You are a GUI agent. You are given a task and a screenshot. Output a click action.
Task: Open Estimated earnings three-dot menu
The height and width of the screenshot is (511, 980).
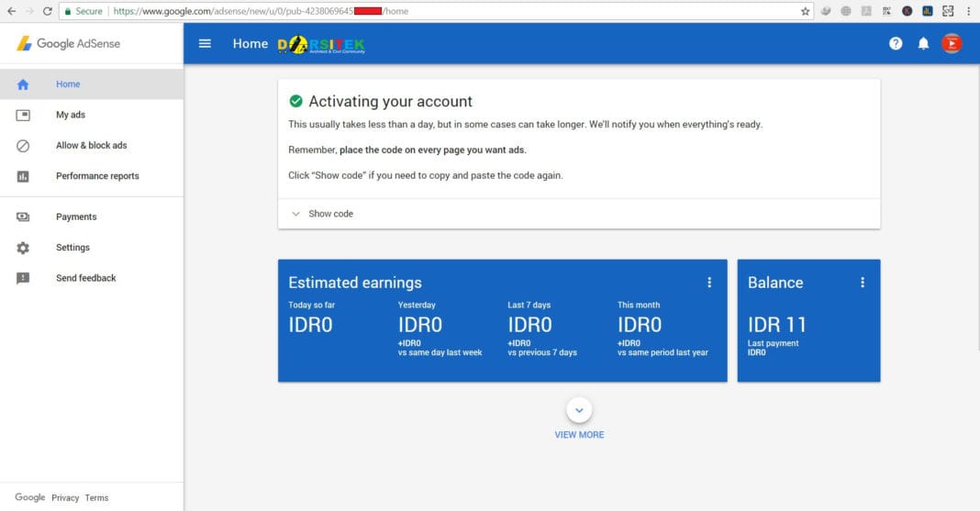tap(709, 283)
